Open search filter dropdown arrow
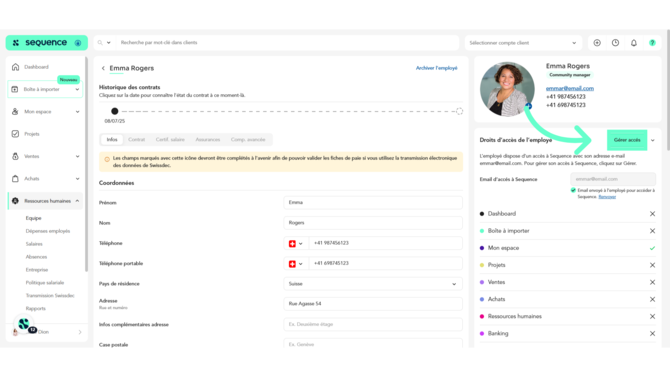The width and height of the screenshot is (670, 377). coord(109,43)
